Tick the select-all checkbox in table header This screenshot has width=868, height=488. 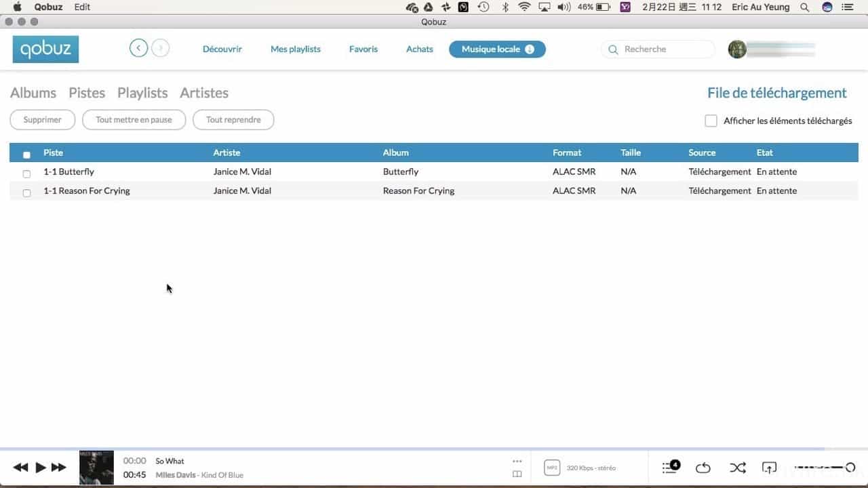pos(27,155)
